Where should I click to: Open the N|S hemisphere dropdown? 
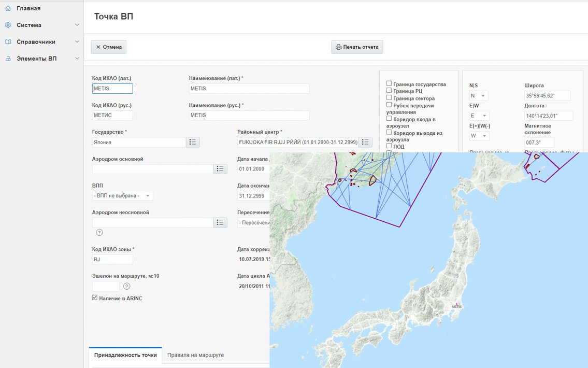coord(479,96)
